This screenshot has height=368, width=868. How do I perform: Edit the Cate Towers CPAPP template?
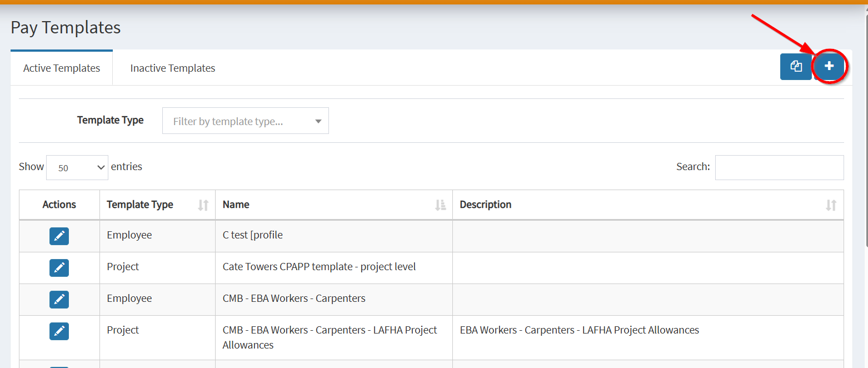[x=59, y=268]
